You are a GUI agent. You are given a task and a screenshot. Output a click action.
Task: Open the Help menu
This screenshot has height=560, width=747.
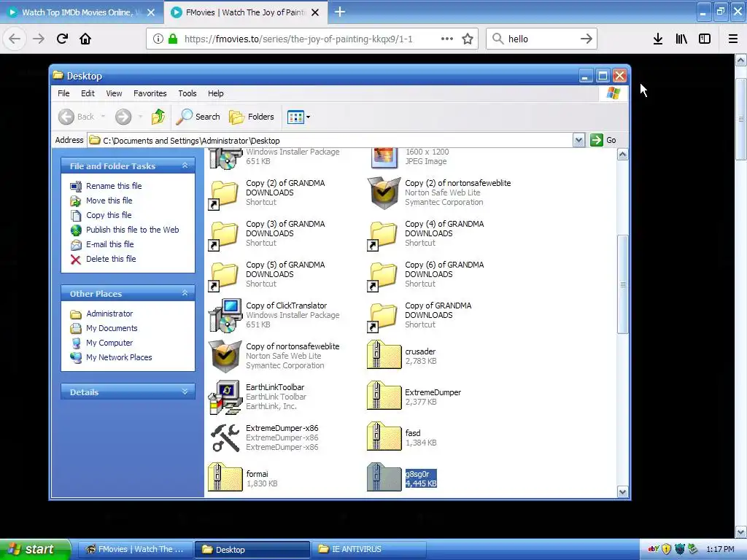(x=215, y=93)
